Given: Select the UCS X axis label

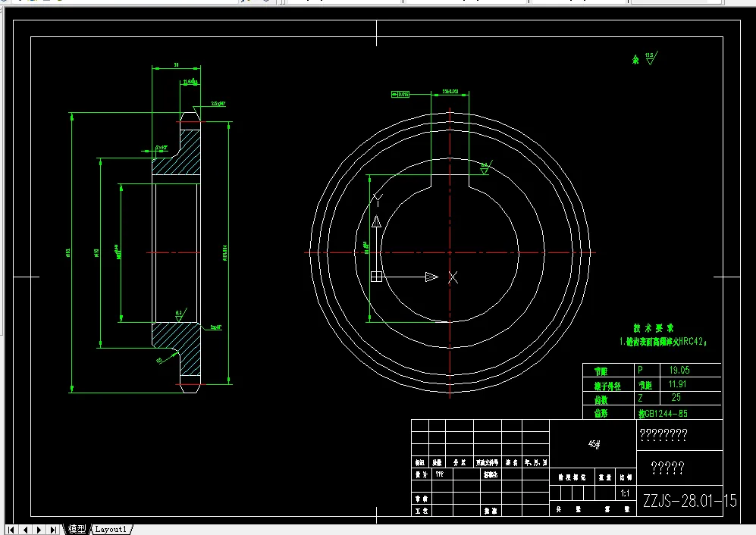Looking at the screenshot, I should pos(453,277).
